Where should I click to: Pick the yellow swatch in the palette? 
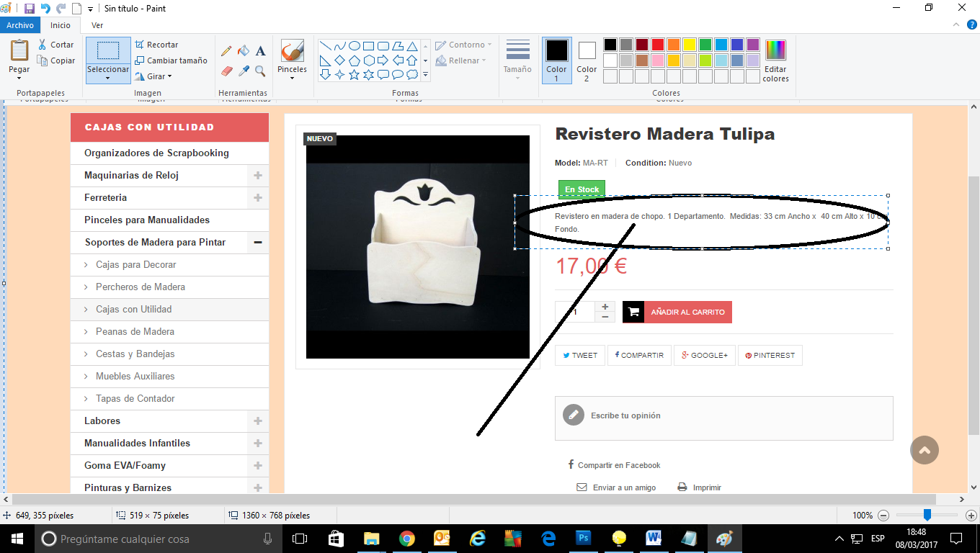(690, 45)
